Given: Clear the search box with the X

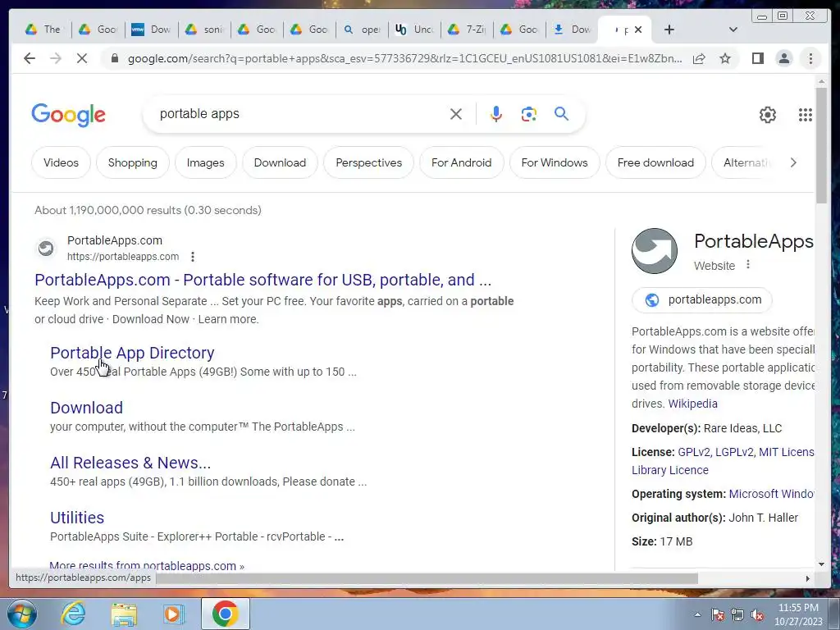Looking at the screenshot, I should 456,114.
